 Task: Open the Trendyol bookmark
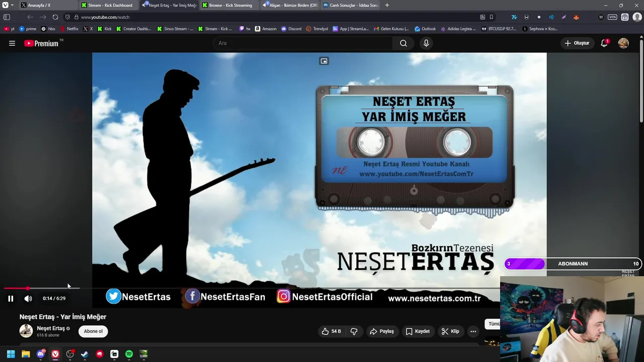coord(317,29)
